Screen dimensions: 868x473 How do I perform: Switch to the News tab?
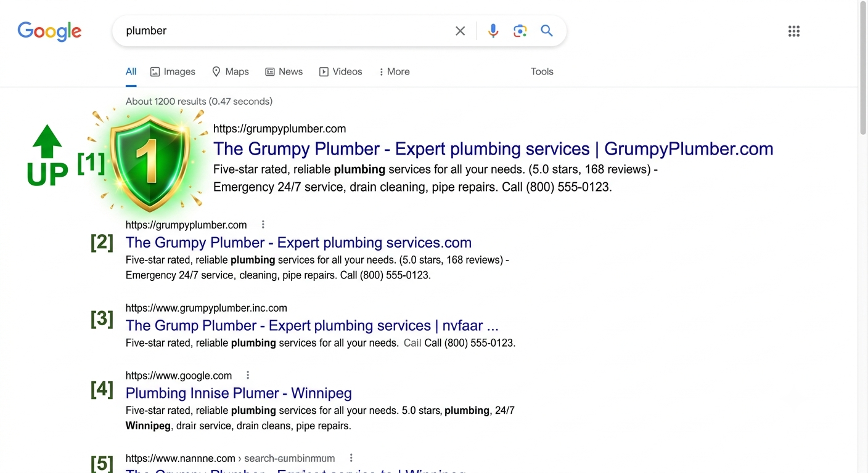click(284, 71)
